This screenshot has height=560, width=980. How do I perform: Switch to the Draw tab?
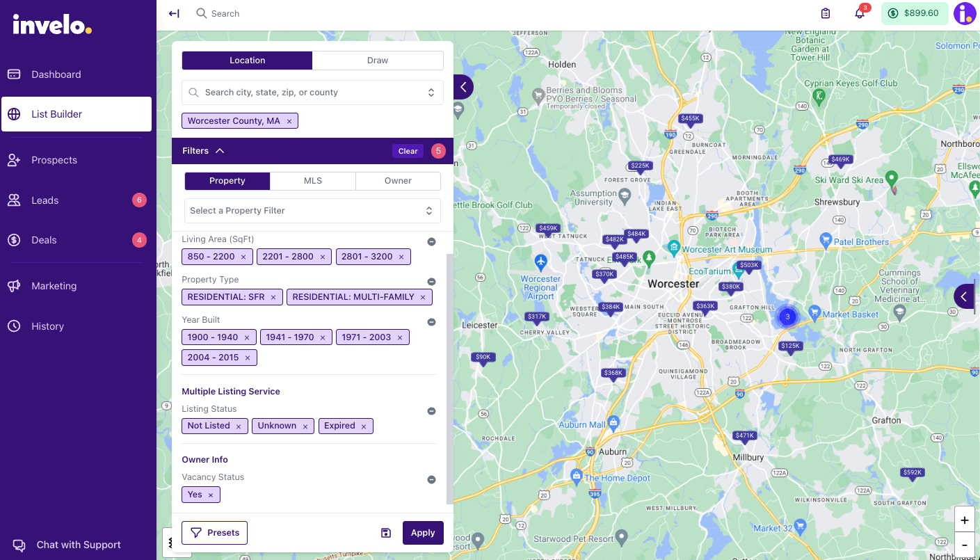click(378, 61)
